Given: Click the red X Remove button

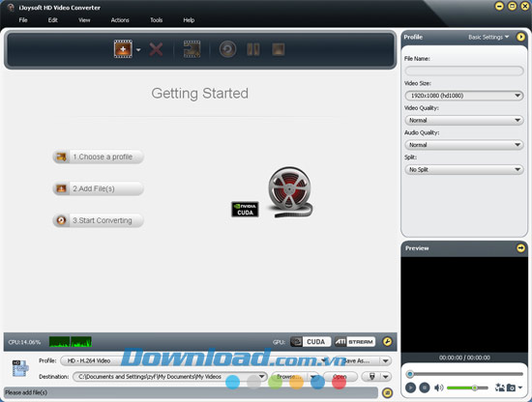Looking at the screenshot, I should tap(156, 49).
